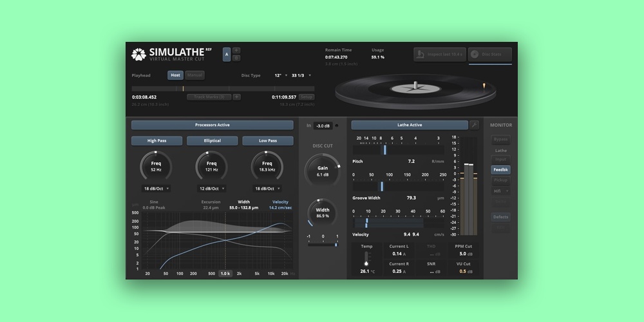Click total time 0:11:09.557

[284, 97]
